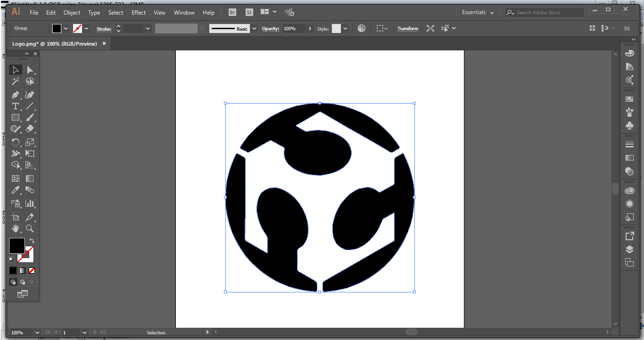Screen dimensions: 644x340
Task: Activate the Type tool
Action: coord(16,106)
